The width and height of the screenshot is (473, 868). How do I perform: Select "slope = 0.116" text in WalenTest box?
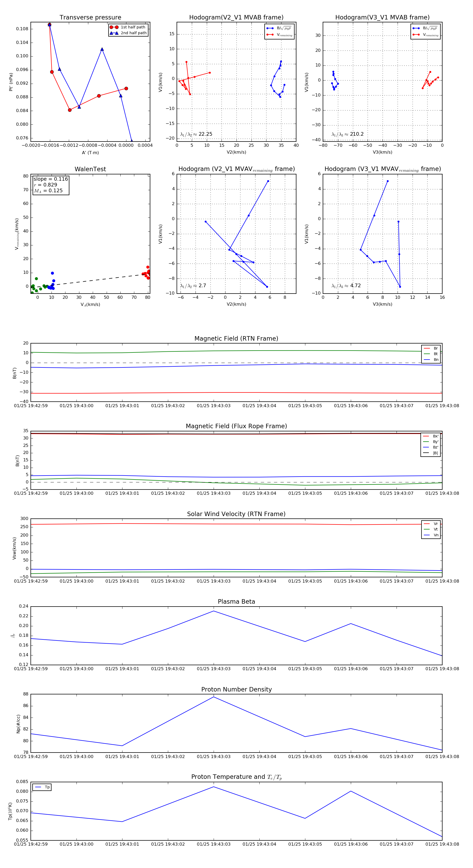click(50, 179)
